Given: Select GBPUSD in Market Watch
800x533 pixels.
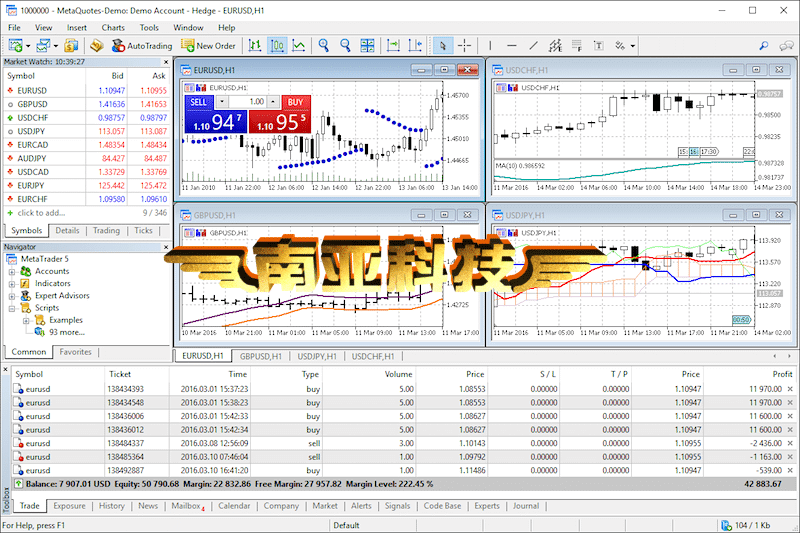Looking at the screenshot, I should click(87, 104).
